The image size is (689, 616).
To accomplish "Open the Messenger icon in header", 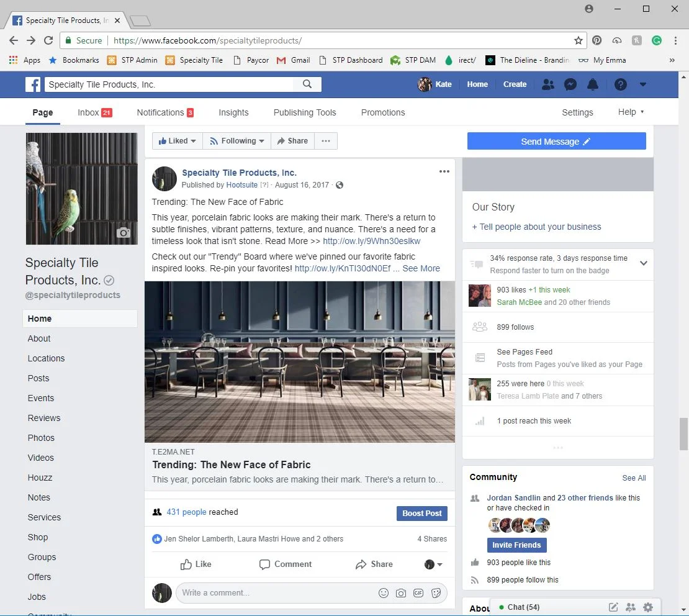I will [570, 84].
